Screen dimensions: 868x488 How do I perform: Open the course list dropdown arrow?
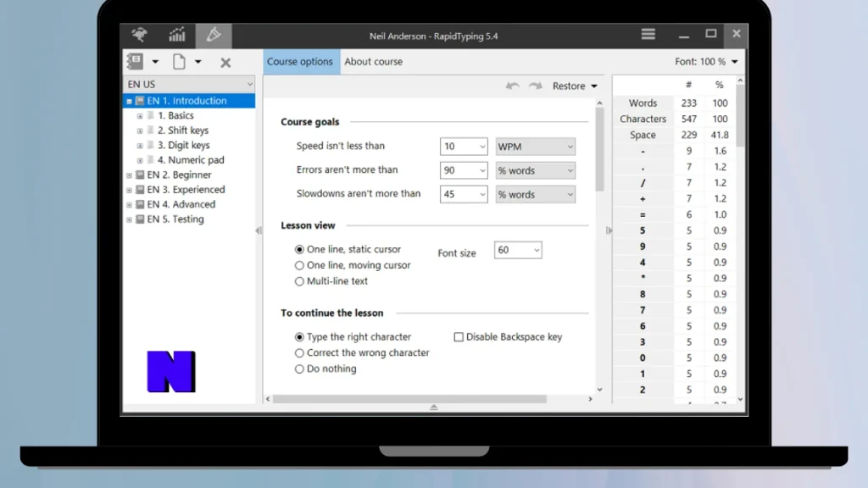click(156, 62)
